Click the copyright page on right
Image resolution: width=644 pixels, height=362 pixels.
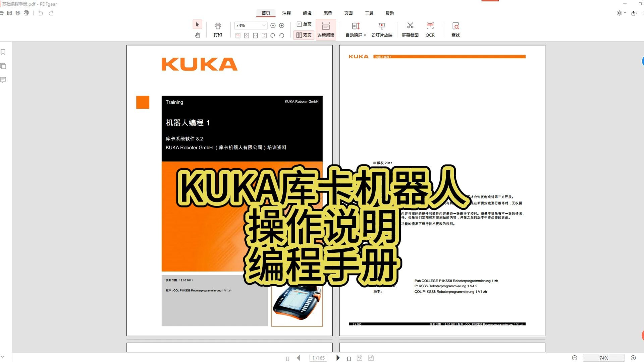(x=442, y=190)
